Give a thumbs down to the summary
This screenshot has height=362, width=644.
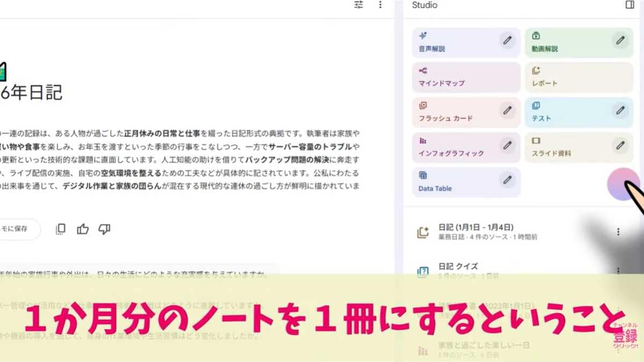pyautogui.click(x=105, y=229)
